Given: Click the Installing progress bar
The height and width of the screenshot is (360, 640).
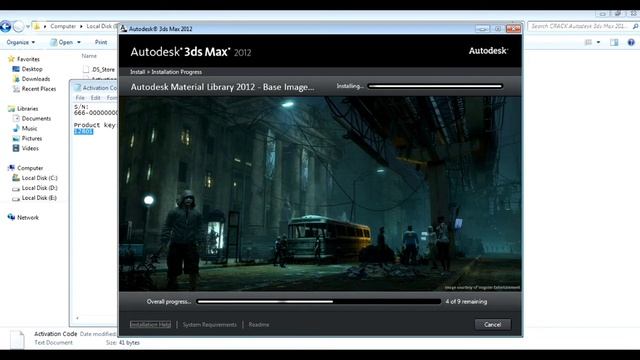Looking at the screenshot, I should click(x=435, y=86).
